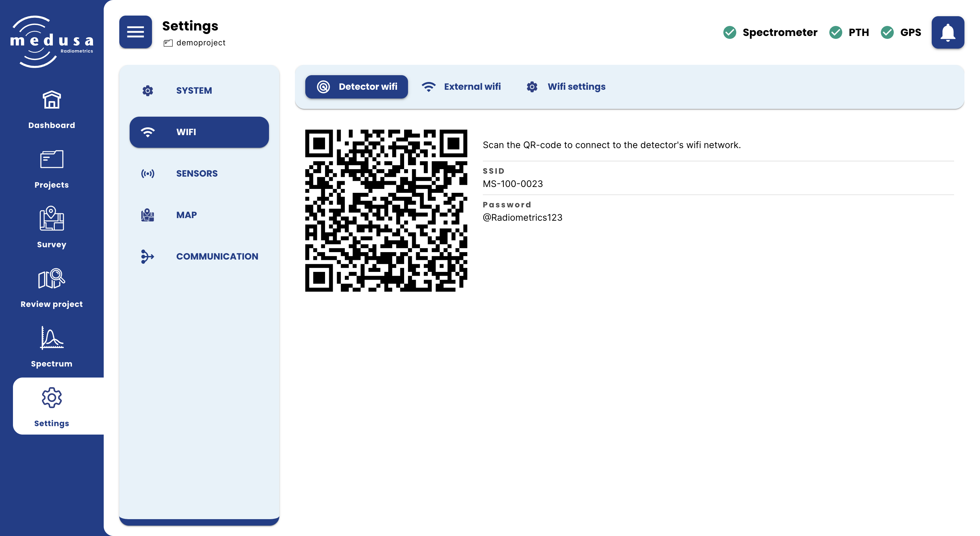Click the notification bell icon
This screenshot has height=536, width=980.
(x=948, y=32)
